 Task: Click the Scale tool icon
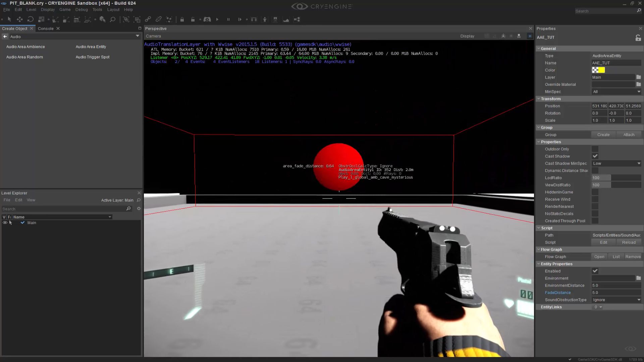click(x=41, y=19)
